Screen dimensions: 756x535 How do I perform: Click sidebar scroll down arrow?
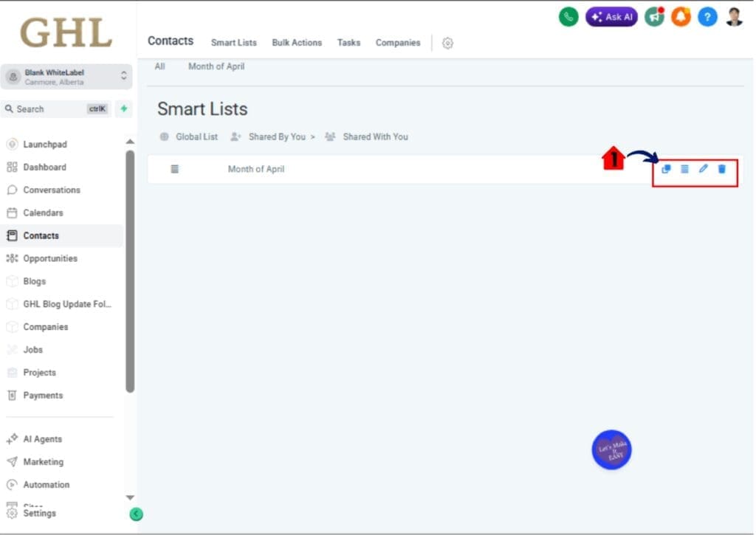click(x=130, y=497)
